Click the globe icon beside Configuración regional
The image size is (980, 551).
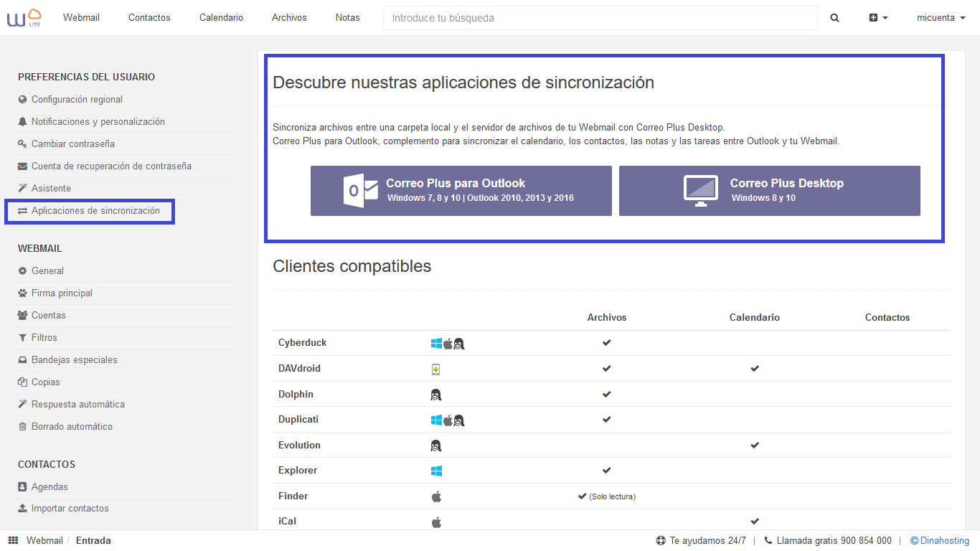click(22, 100)
